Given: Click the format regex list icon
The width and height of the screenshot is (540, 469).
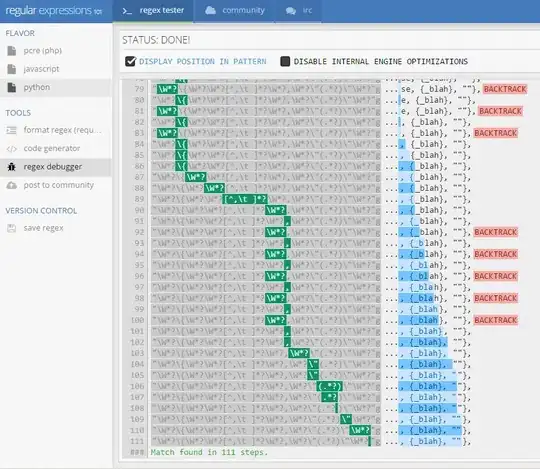Looking at the screenshot, I should coord(11,130).
